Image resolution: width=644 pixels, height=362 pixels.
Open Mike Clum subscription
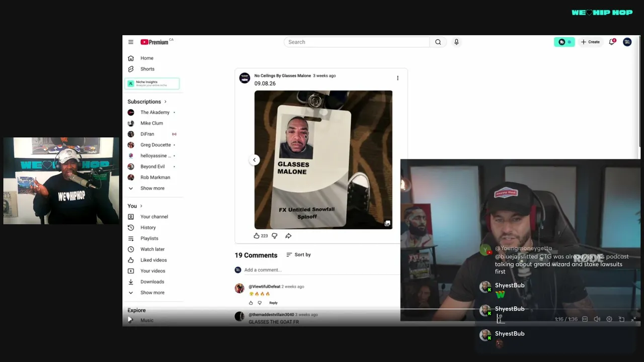tap(153, 123)
